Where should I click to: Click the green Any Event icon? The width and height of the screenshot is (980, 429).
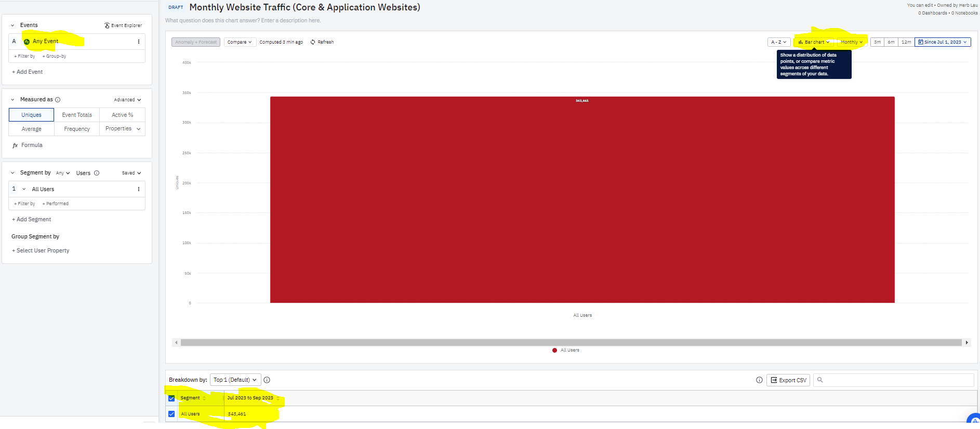point(27,42)
